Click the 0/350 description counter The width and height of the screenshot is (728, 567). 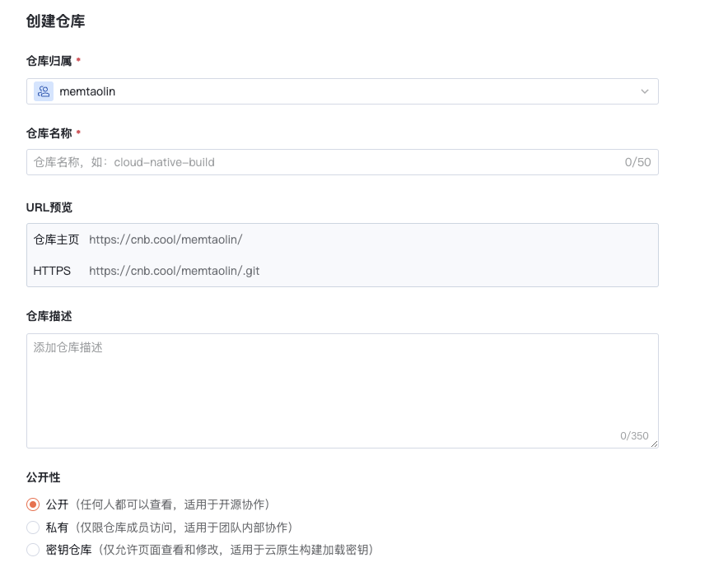pyautogui.click(x=634, y=435)
